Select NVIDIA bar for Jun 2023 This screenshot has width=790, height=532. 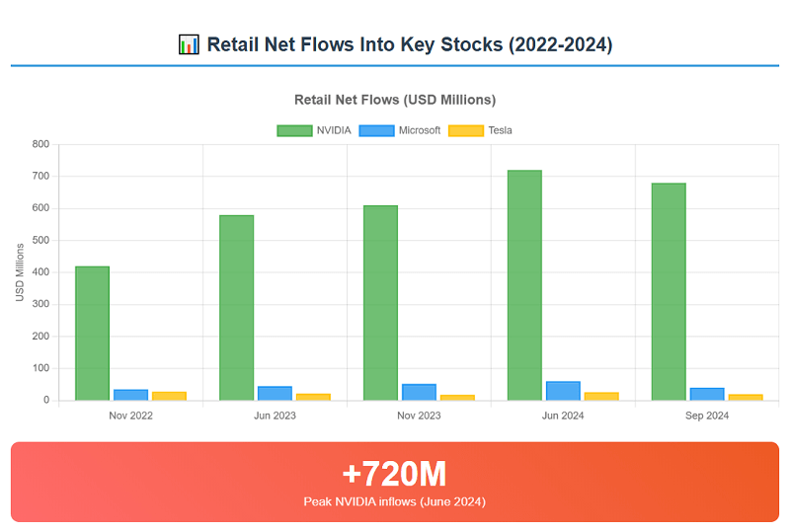[236, 308]
